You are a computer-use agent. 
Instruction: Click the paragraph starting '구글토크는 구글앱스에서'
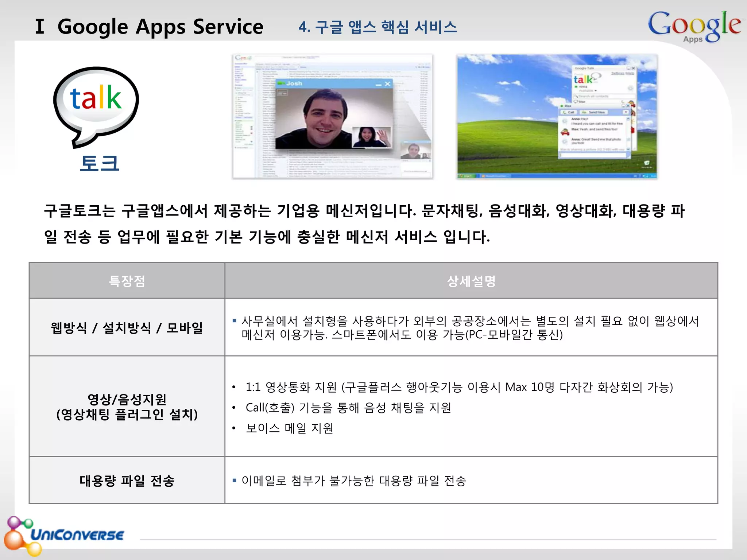click(x=364, y=223)
